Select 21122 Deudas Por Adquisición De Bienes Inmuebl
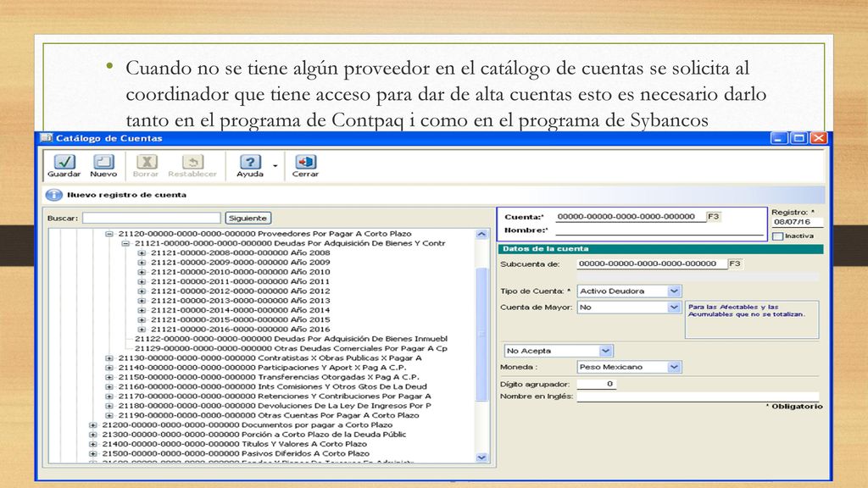 [x=292, y=339]
